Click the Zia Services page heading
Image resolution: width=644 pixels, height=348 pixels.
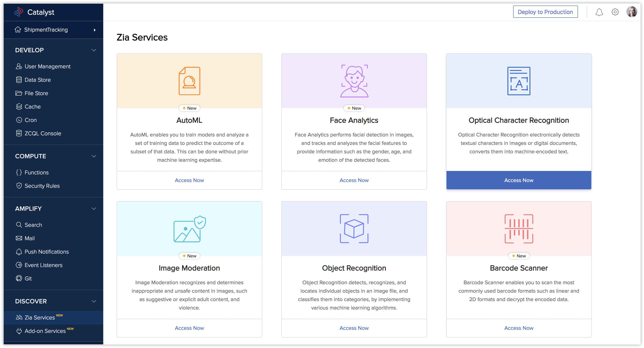click(142, 38)
